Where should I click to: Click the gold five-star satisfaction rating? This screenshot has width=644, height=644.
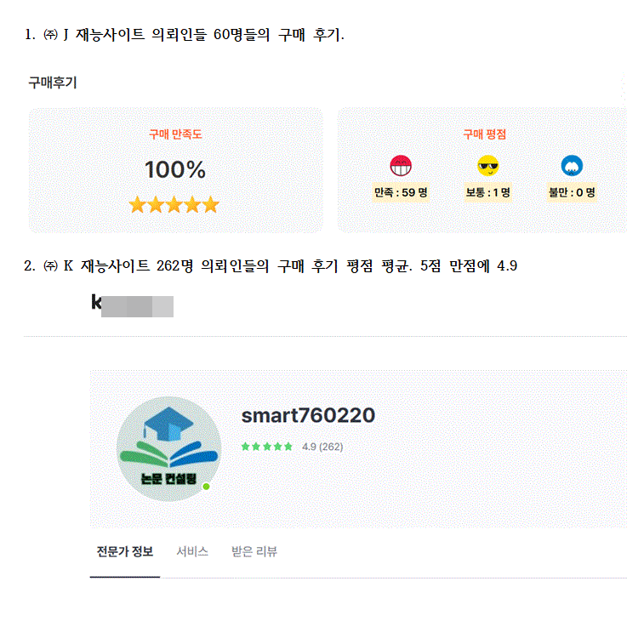(174, 204)
